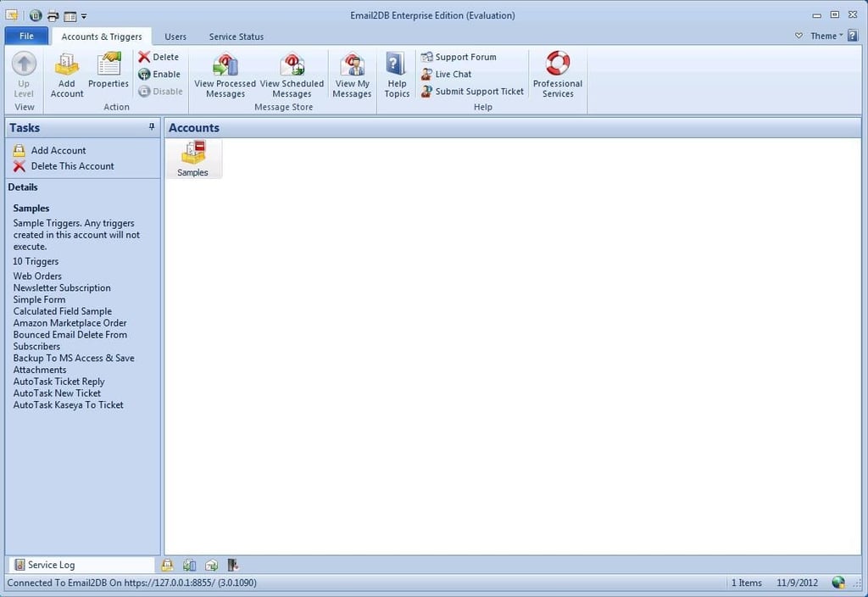This screenshot has height=597, width=868.
Task: Click the help question mark in title corner
Action: click(853, 36)
